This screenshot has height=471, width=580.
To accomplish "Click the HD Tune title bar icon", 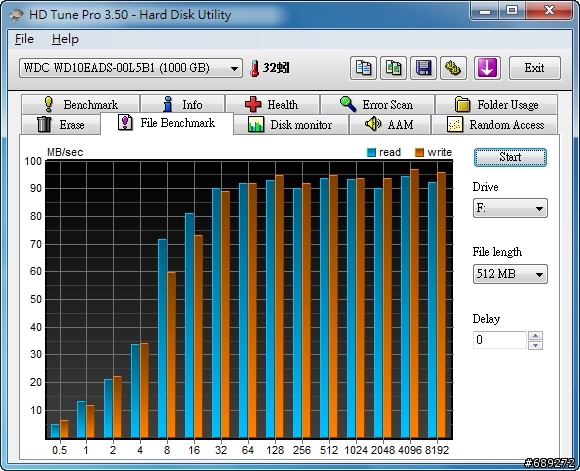I will [x=16, y=15].
